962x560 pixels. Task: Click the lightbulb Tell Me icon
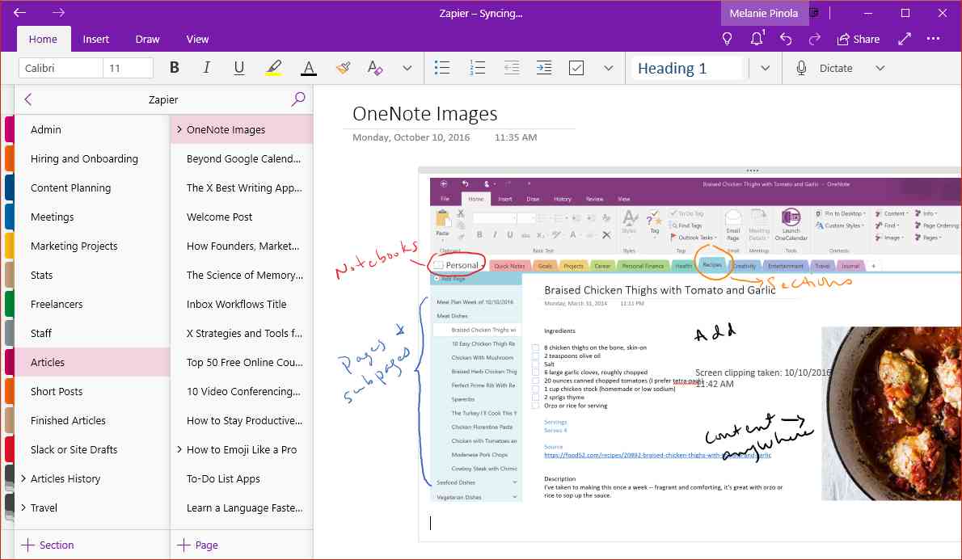(x=727, y=38)
